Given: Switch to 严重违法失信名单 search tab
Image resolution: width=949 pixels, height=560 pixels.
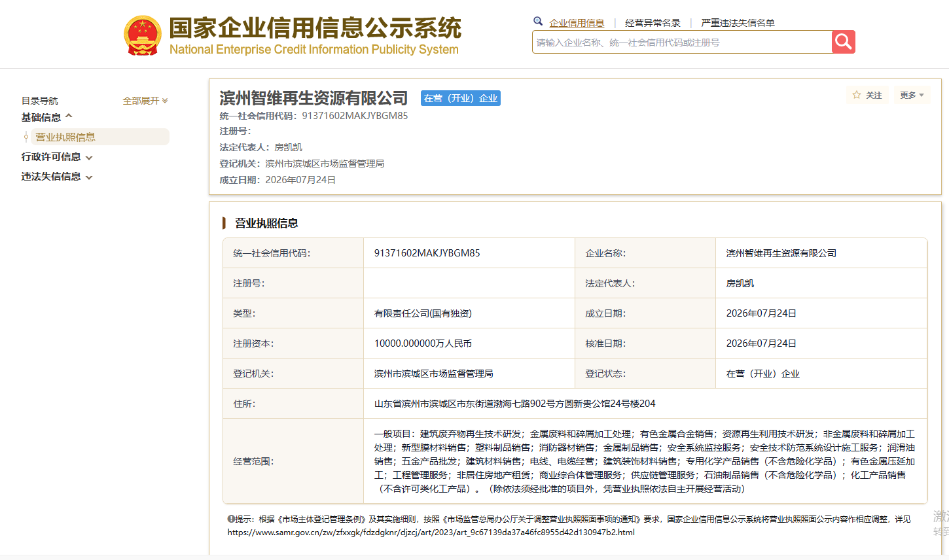Looking at the screenshot, I should [738, 23].
